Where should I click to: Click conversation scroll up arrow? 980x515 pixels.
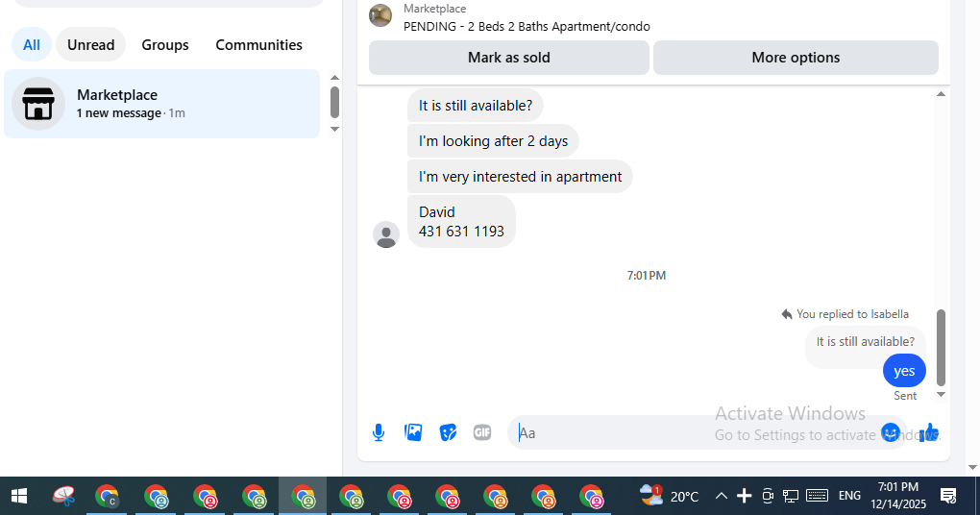pyautogui.click(x=941, y=94)
